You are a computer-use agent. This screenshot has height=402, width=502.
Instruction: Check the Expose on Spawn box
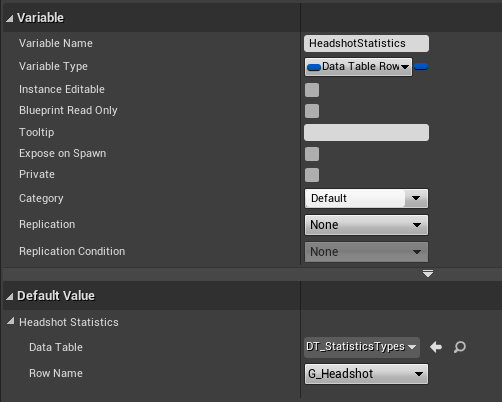312,154
